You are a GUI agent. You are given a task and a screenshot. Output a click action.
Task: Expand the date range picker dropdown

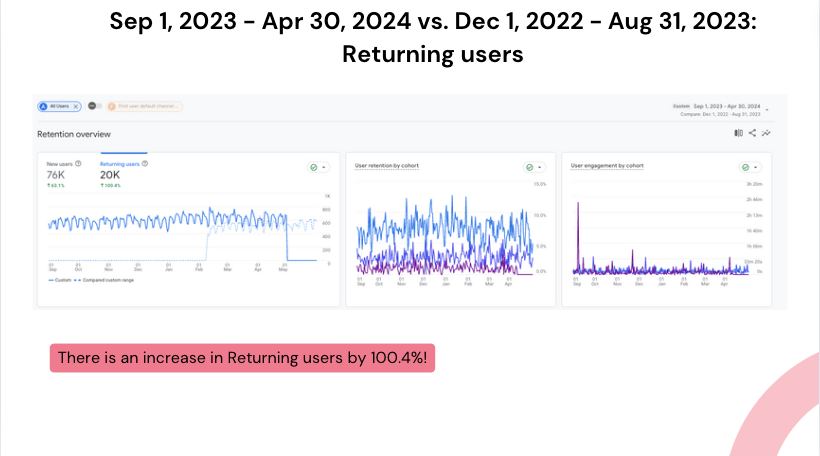767,110
